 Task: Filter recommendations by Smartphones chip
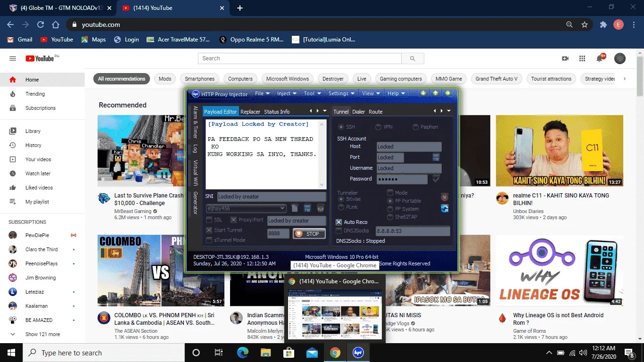point(200,79)
